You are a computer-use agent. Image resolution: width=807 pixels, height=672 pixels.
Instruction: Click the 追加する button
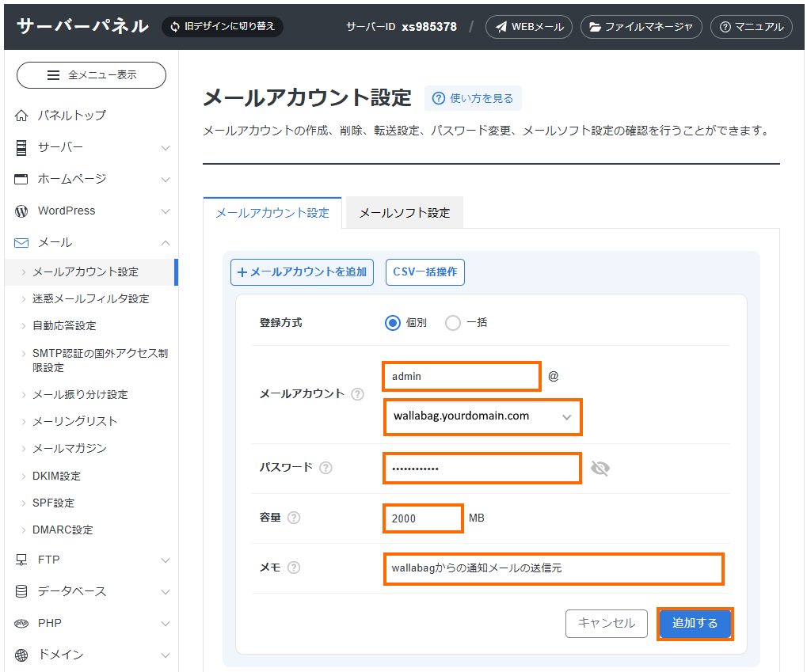coord(695,624)
